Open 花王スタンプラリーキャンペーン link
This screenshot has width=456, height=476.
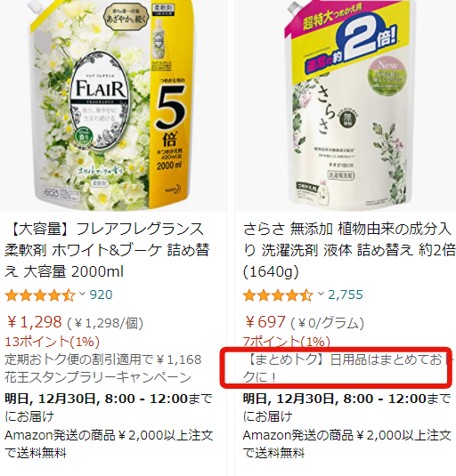98,377
